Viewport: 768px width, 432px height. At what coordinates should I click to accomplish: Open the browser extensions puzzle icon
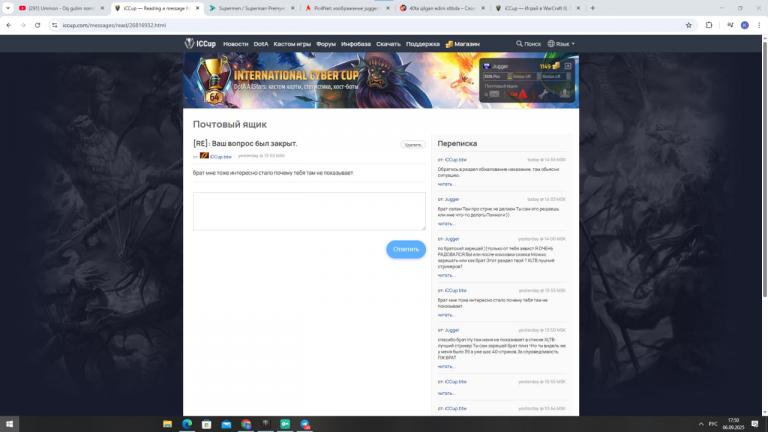[x=709, y=25]
